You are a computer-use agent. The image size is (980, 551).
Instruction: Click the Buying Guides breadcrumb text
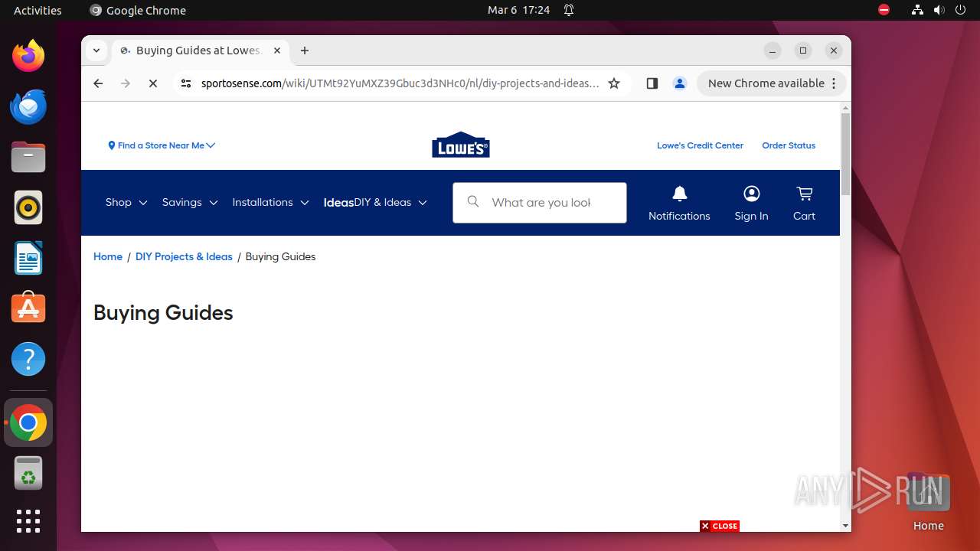(x=280, y=256)
